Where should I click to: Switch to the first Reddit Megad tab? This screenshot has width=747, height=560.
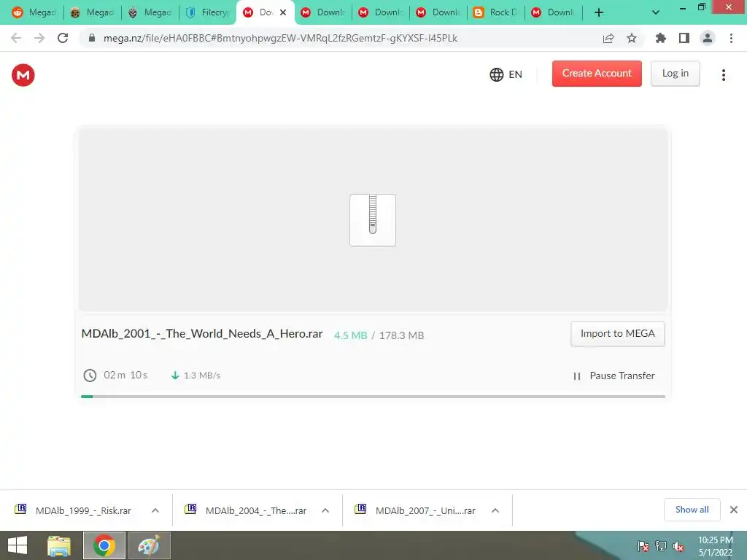click(x=34, y=12)
